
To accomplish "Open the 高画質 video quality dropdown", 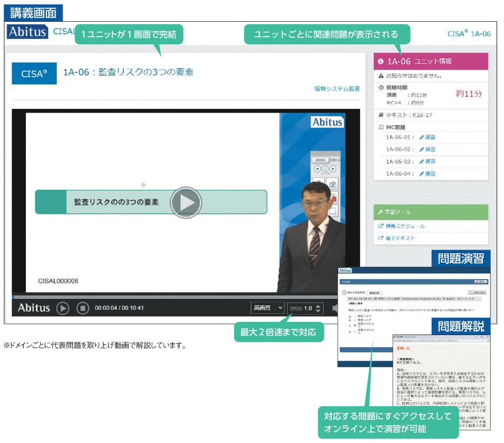I will coord(267,308).
